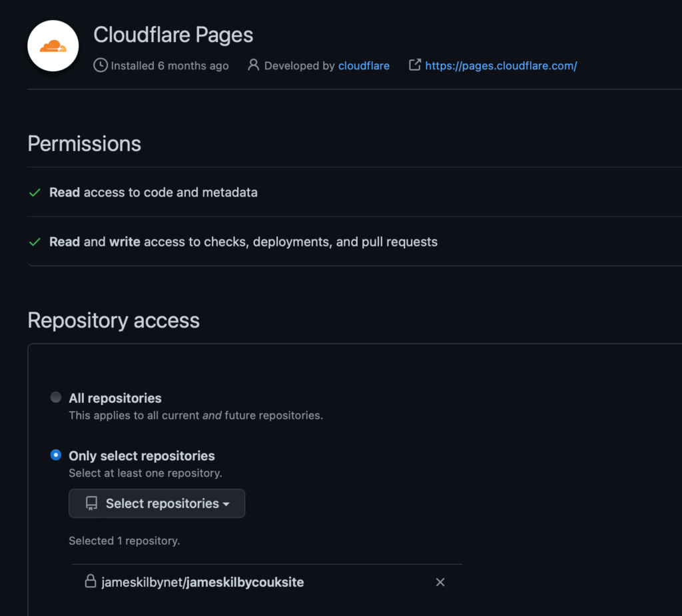Screen dimensions: 682x616
Task: Visit the https://pages.cloudflare.com/ link
Action: [501, 65]
